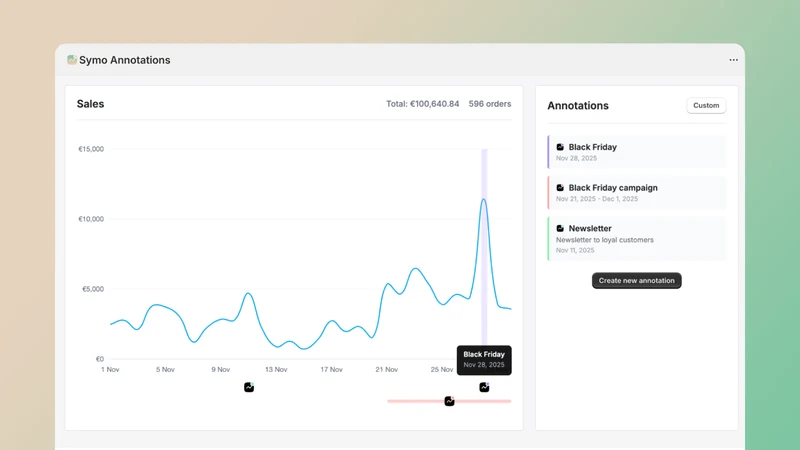
Task: Click the Annotations panel heading
Action: pyautogui.click(x=578, y=106)
